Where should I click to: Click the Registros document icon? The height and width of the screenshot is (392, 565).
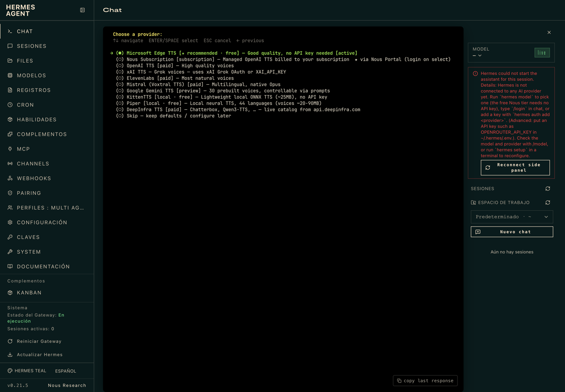[10, 90]
